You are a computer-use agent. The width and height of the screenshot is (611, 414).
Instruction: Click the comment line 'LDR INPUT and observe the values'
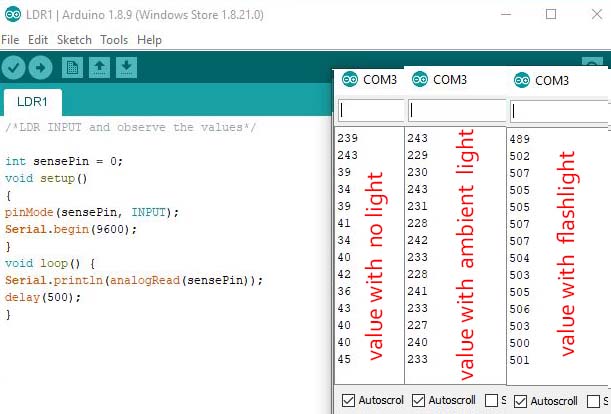pos(131,127)
